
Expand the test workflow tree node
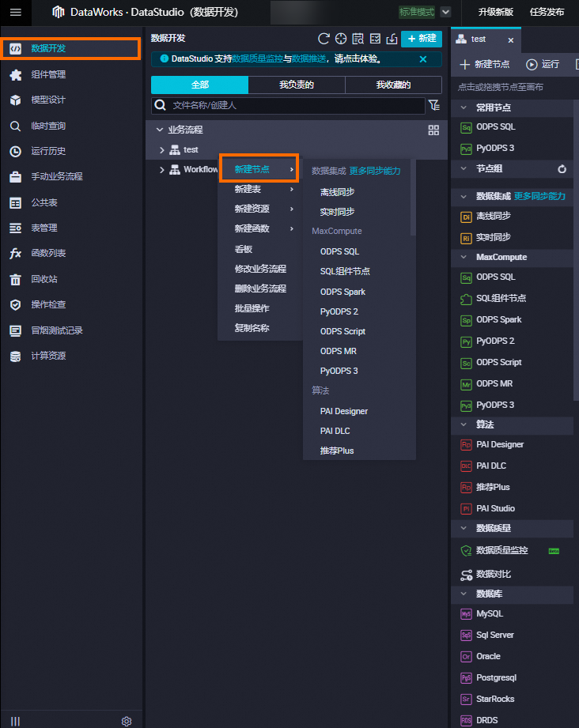(161, 150)
